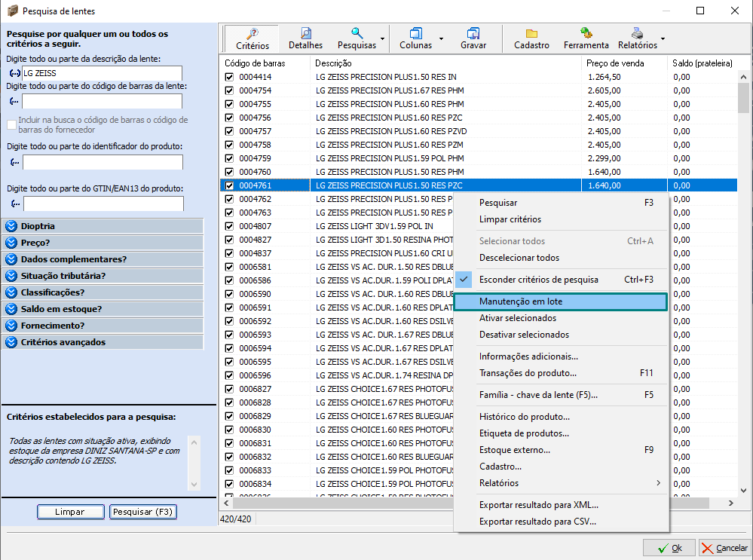The image size is (753, 560).
Task: Focus the lens description input field
Action: (x=103, y=73)
